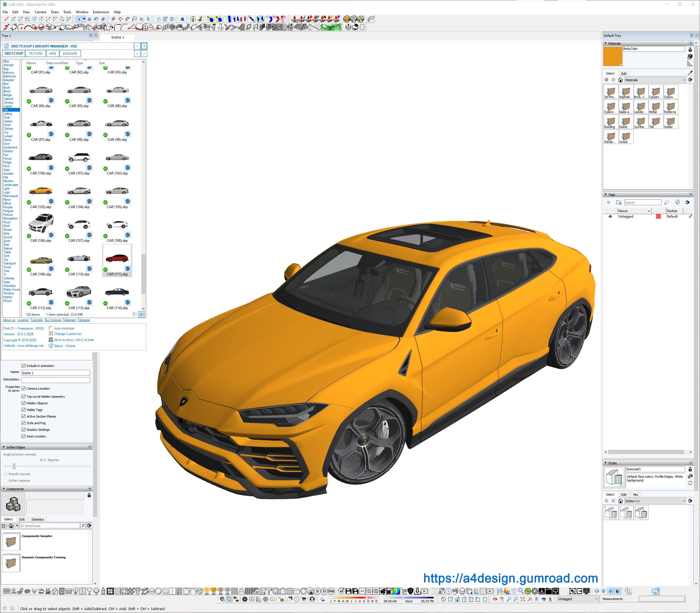
Task: Open the Extensions menu
Action: (x=100, y=12)
